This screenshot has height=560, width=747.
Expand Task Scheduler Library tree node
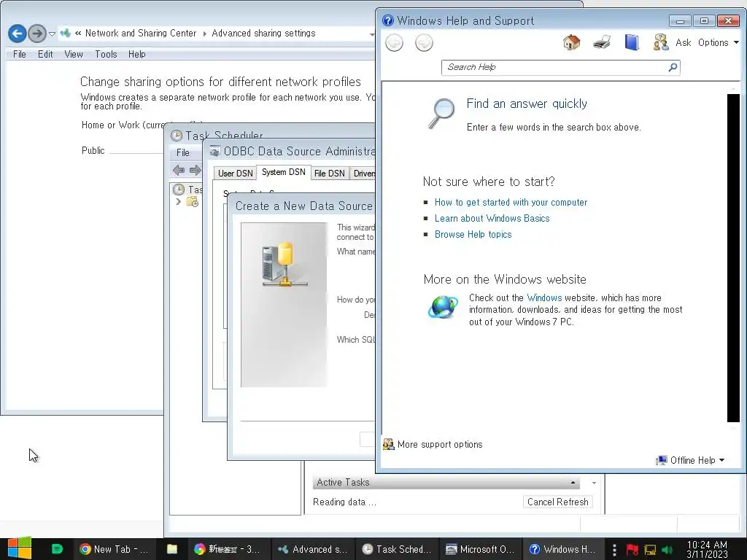click(178, 202)
